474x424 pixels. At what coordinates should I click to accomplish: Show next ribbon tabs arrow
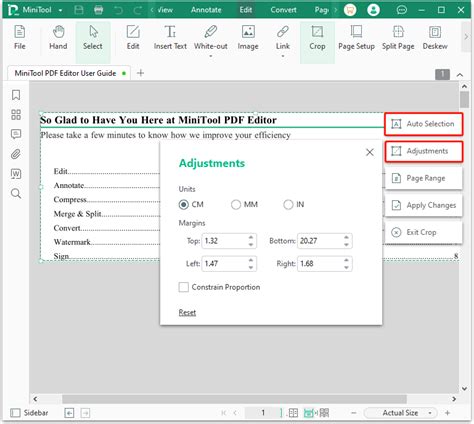(x=336, y=10)
